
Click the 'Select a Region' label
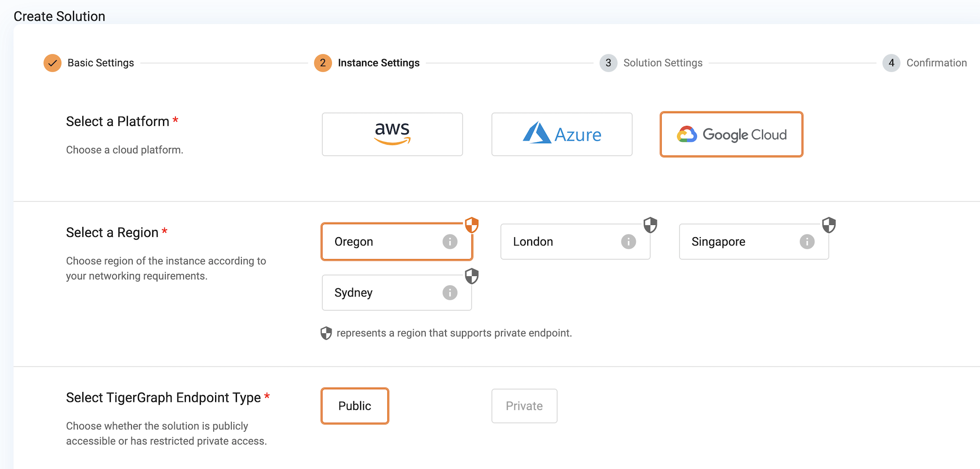[112, 232]
